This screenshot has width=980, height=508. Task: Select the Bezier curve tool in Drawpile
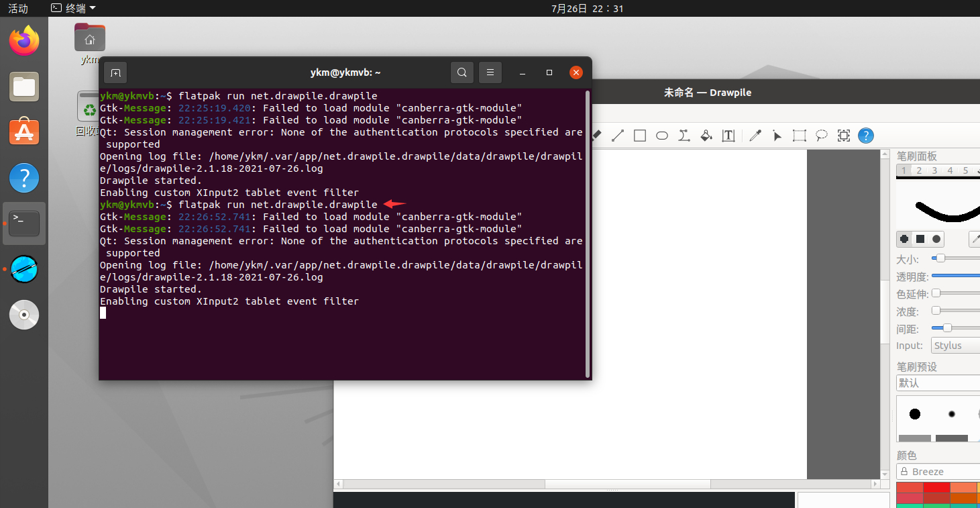click(x=684, y=136)
